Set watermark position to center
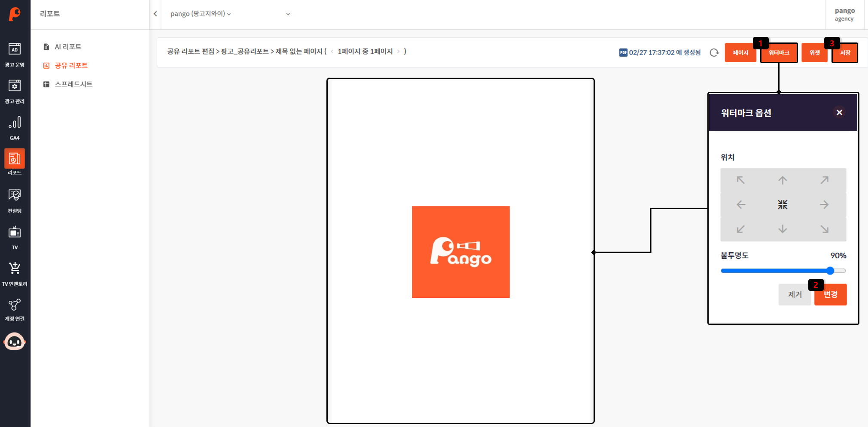868x427 pixels. (x=783, y=205)
